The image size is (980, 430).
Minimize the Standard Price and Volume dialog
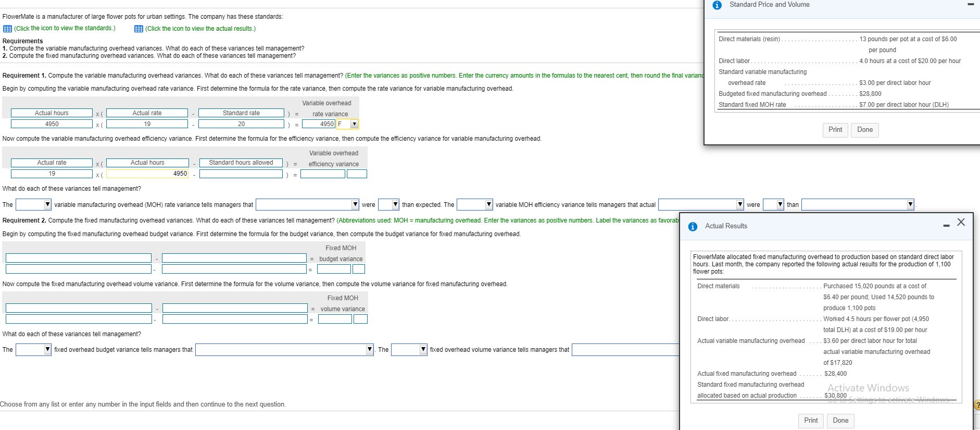[x=971, y=5]
